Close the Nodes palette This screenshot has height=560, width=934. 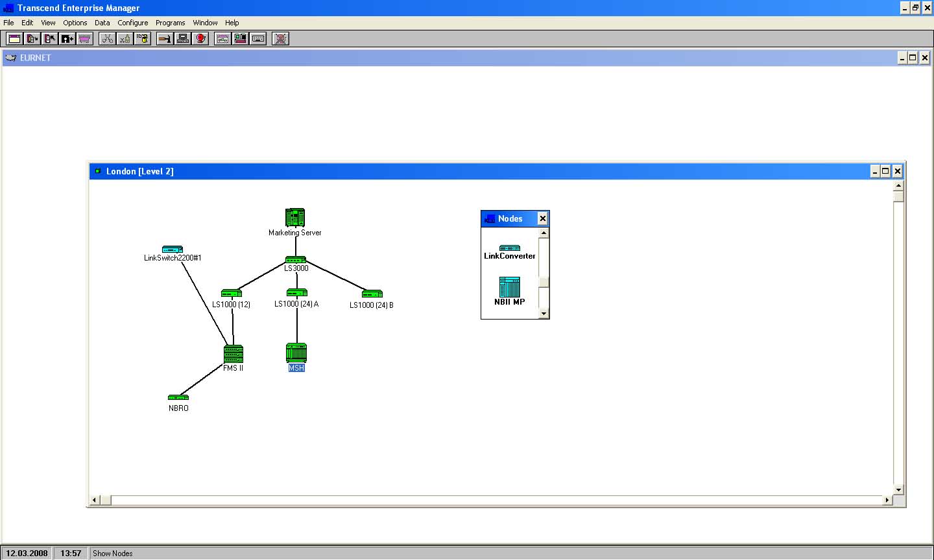(x=543, y=218)
